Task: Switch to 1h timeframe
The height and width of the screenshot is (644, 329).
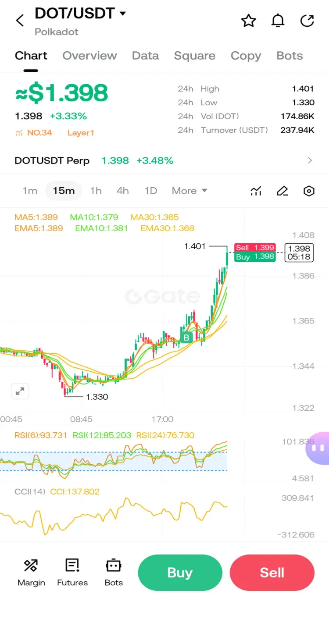Action: [96, 191]
